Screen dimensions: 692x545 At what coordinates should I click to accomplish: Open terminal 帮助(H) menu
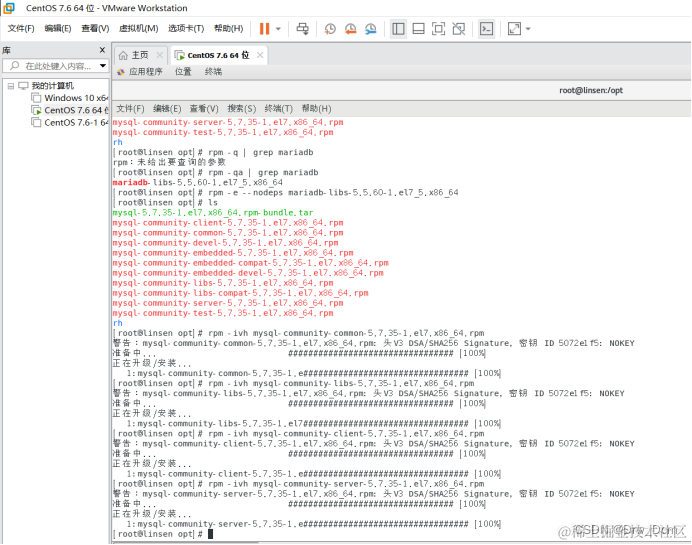(x=316, y=109)
